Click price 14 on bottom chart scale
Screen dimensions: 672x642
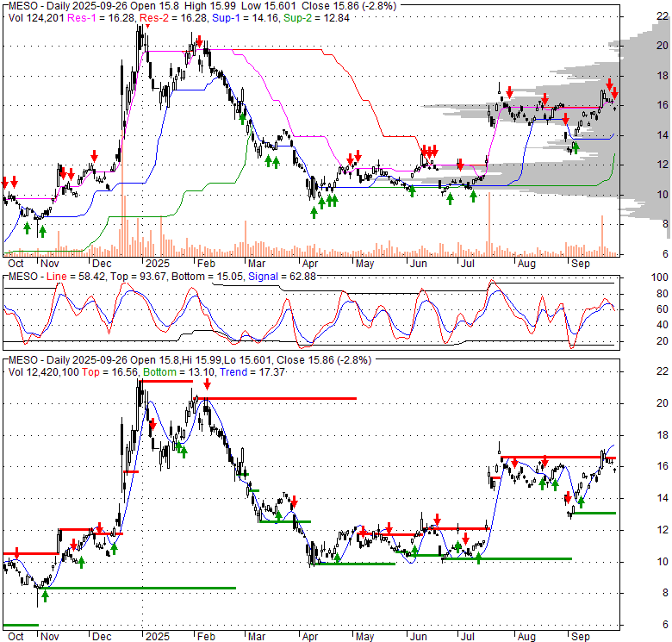click(x=663, y=497)
